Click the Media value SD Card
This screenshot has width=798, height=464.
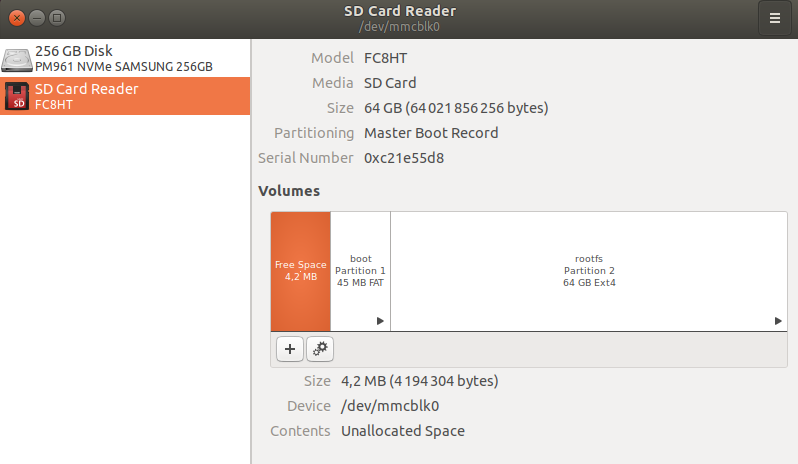tap(390, 83)
